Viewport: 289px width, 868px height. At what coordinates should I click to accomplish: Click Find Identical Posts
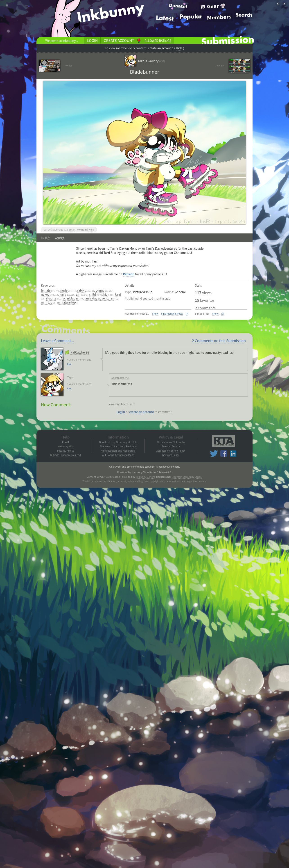pyautogui.click(x=172, y=314)
